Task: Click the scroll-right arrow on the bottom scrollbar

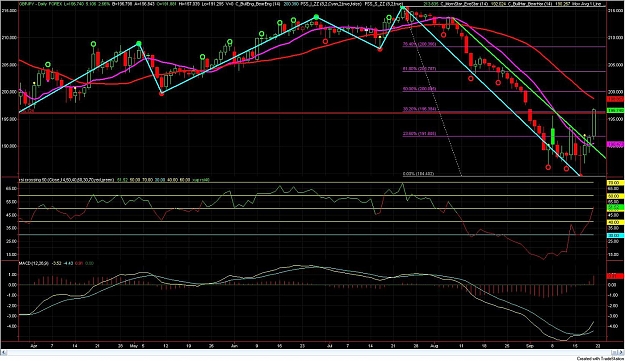Action: [x=621, y=352]
